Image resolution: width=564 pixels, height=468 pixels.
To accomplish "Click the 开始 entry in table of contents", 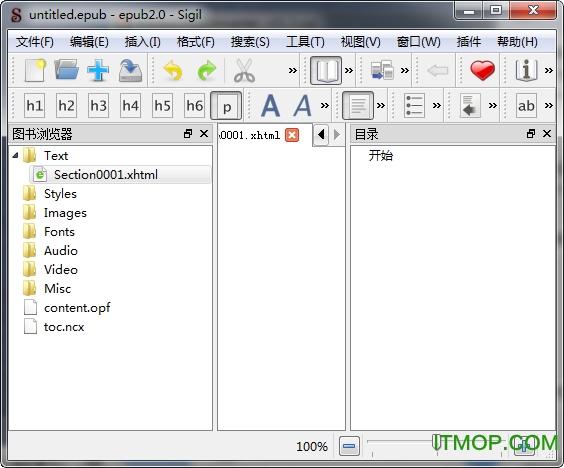I will click(x=381, y=155).
